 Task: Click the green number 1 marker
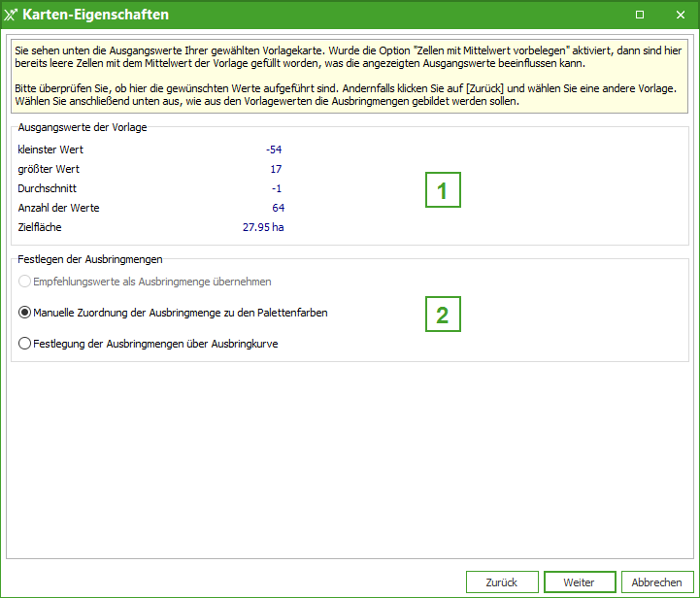click(x=443, y=191)
